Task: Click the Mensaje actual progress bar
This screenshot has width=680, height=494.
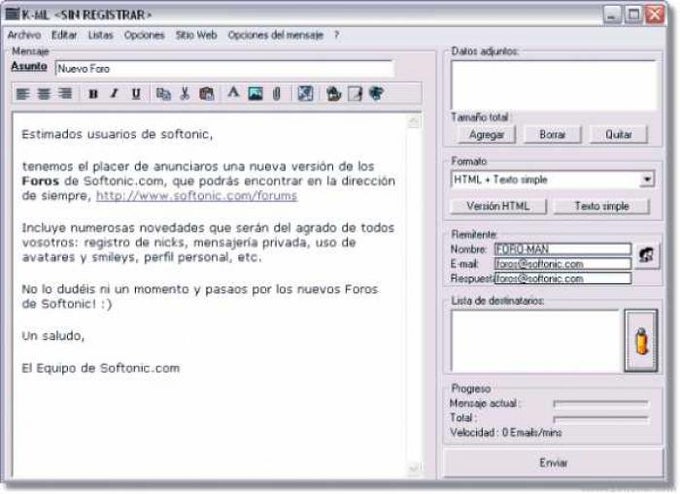Action: (x=601, y=404)
